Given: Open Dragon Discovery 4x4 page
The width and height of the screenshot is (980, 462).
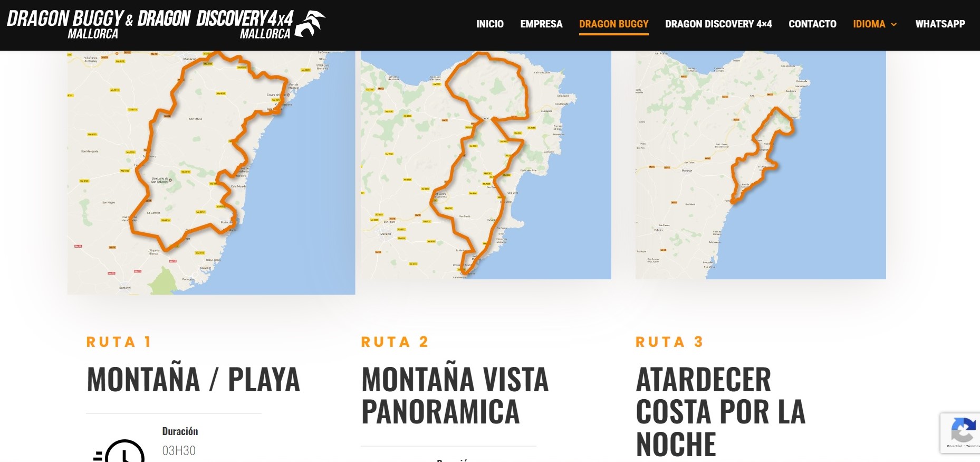Looking at the screenshot, I should tap(718, 24).
